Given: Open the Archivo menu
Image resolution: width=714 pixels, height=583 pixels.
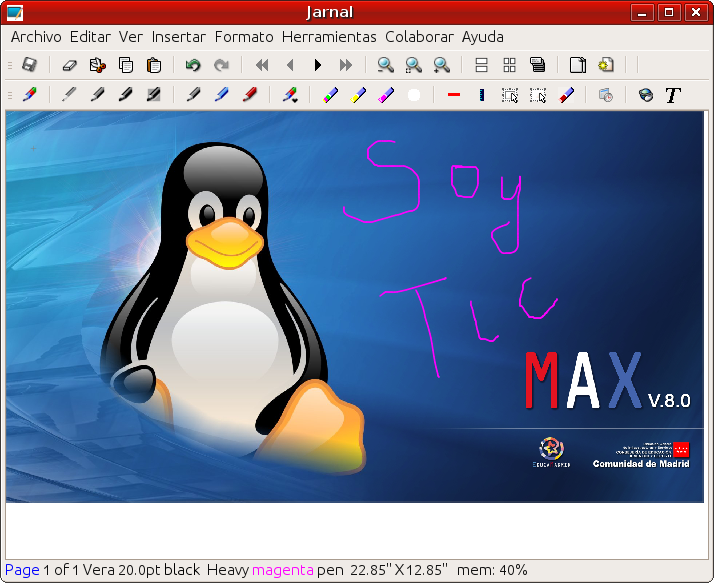Looking at the screenshot, I should pos(36,37).
